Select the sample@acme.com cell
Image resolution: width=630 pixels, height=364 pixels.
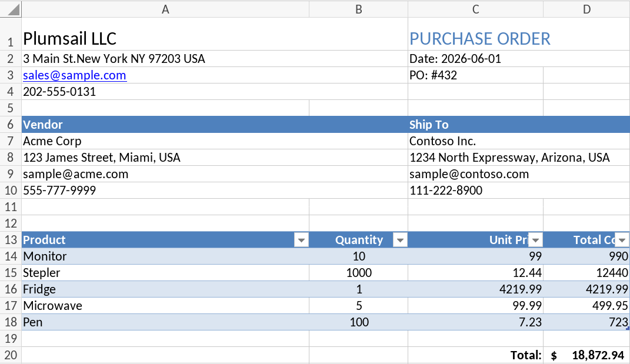pos(215,174)
